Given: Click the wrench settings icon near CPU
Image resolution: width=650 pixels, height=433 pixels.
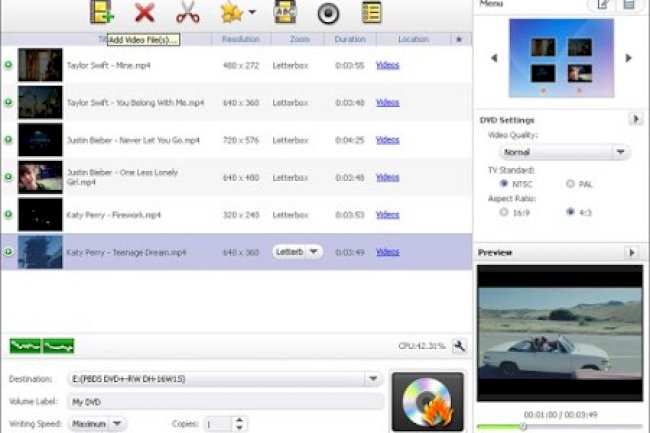Looking at the screenshot, I should (459, 346).
